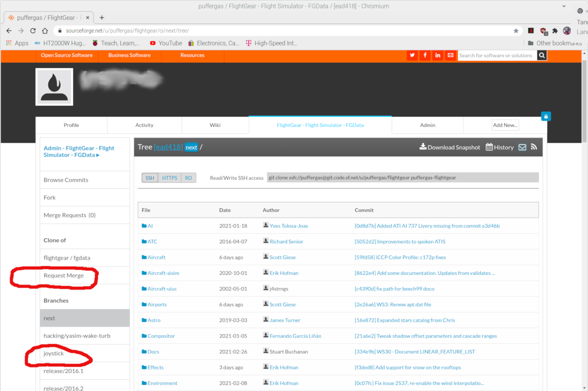The image size is (588, 391).
Task: Open the Aircraft-uiuc folder
Action: [159, 289]
